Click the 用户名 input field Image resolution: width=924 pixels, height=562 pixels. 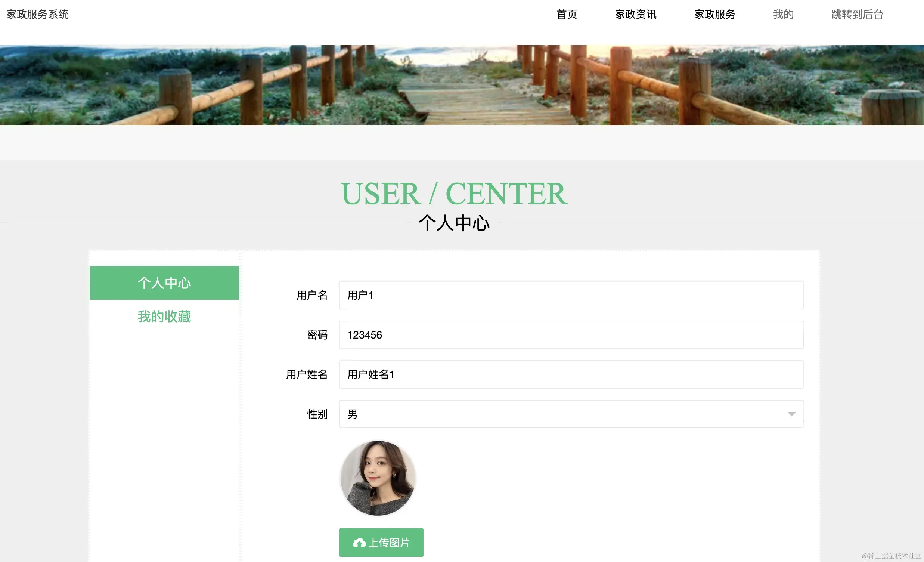[570, 295]
